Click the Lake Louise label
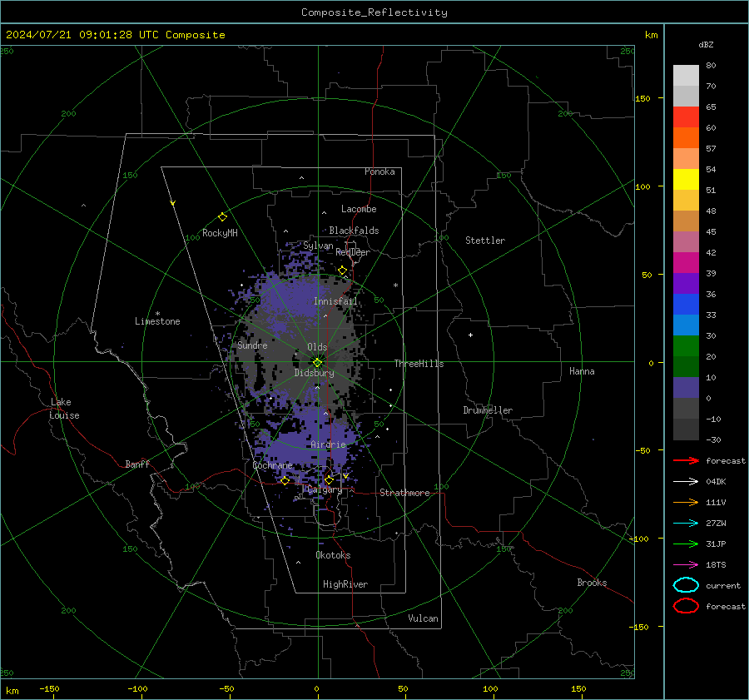This screenshot has width=749, height=700. (x=64, y=409)
